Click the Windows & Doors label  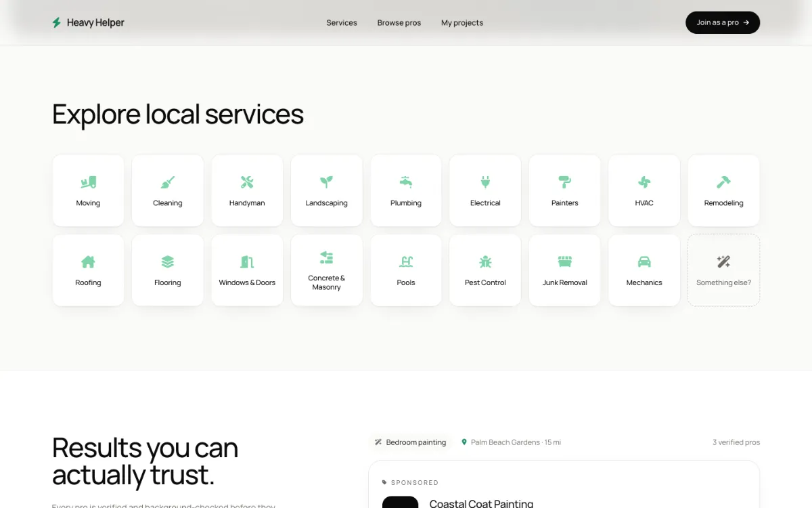(247, 282)
